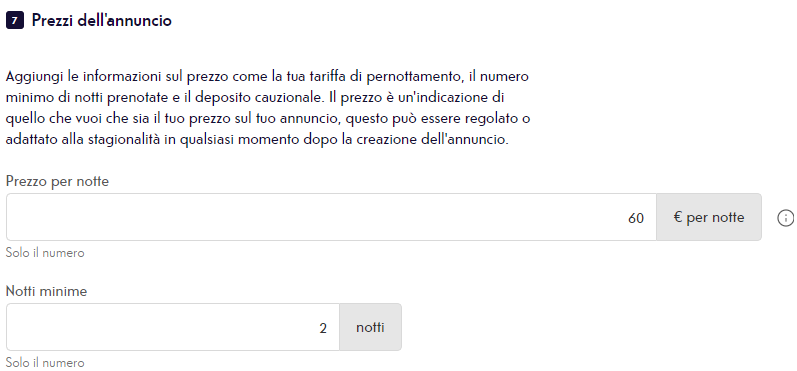Click "Solo il numero" hint under nights field
The height and width of the screenshot is (371, 797).
[45, 363]
